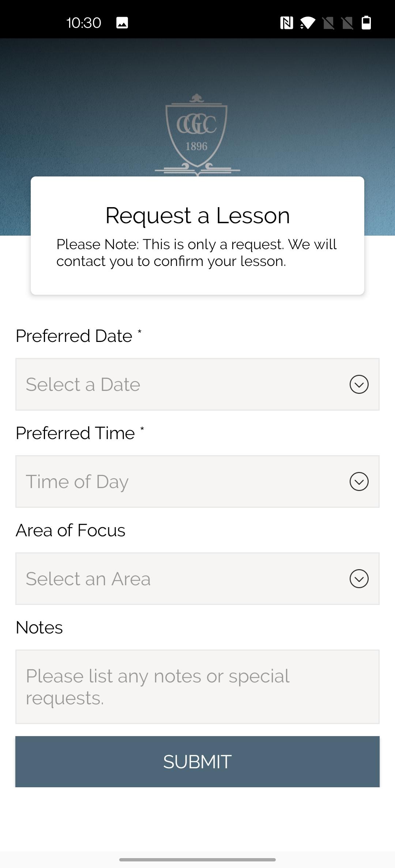
Task: Tap the NFC status bar icon
Action: tap(286, 23)
